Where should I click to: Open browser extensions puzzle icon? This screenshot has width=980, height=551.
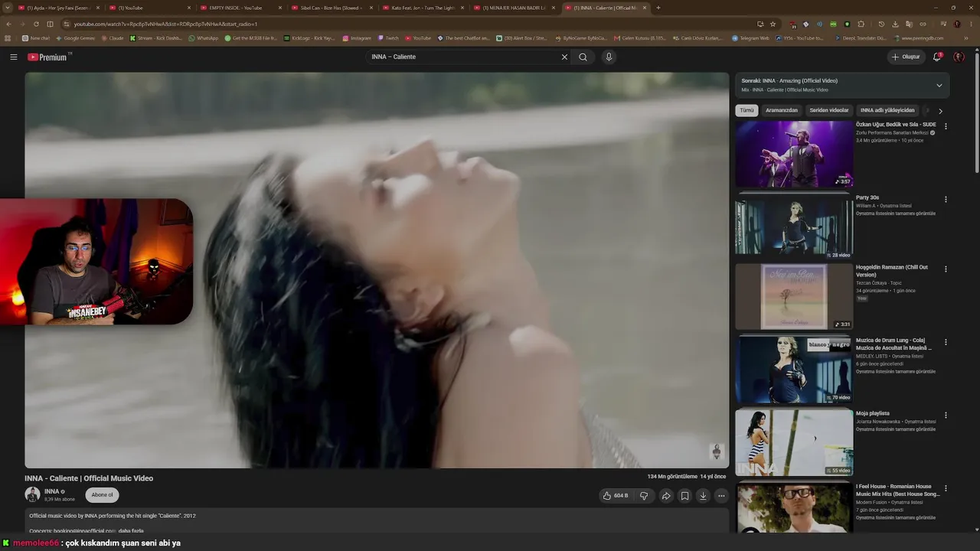pos(861,24)
